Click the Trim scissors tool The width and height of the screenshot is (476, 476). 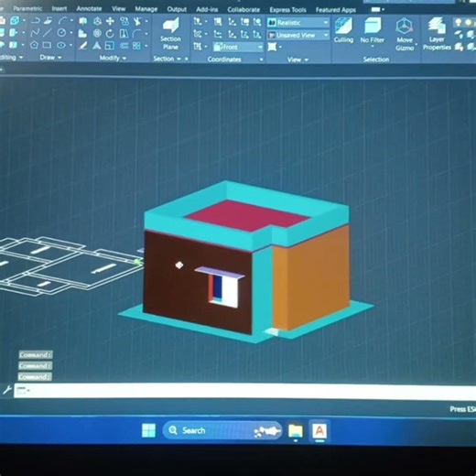pos(137,21)
